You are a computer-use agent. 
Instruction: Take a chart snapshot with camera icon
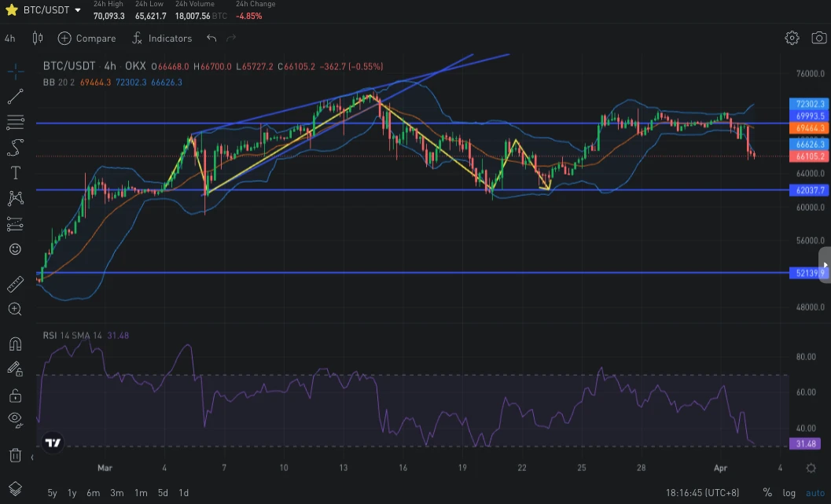tap(819, 38)
